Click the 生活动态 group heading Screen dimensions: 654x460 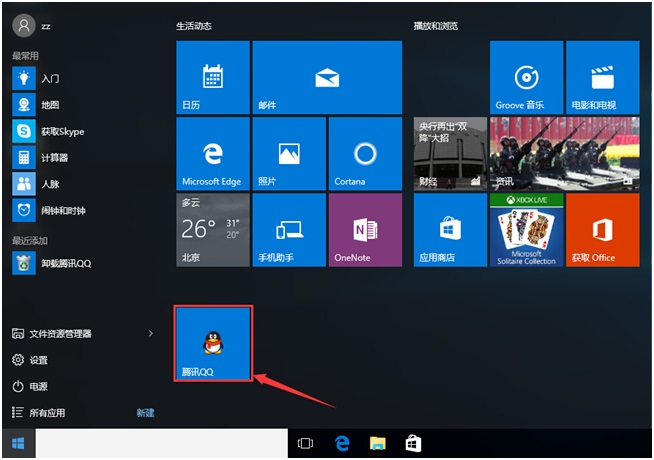click(194, 26)
